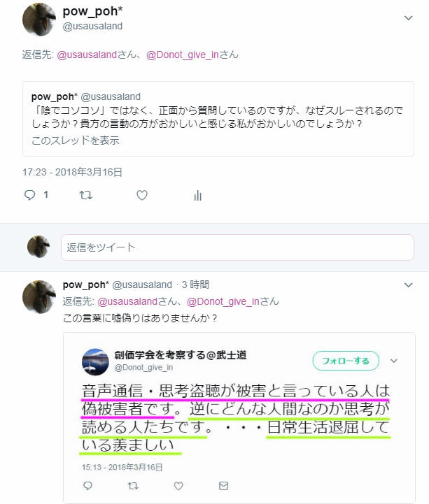Retweet the main pow_poh* tweet
The height and width of the screenshot is (504, 429).
(85, 195)
